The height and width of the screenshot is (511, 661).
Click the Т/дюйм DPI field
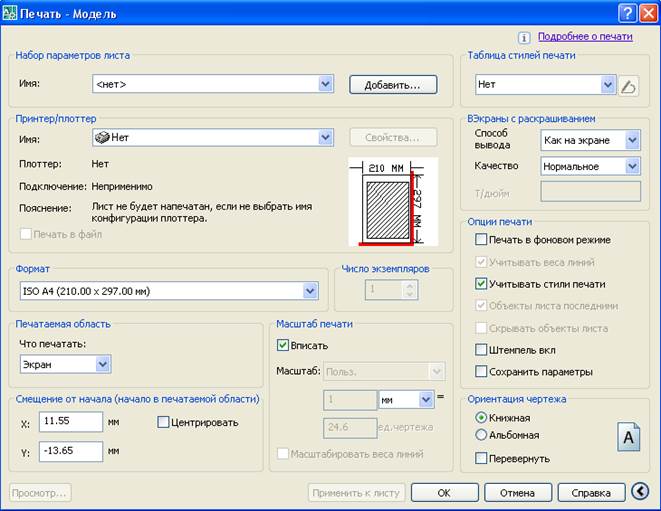(591, 192)
